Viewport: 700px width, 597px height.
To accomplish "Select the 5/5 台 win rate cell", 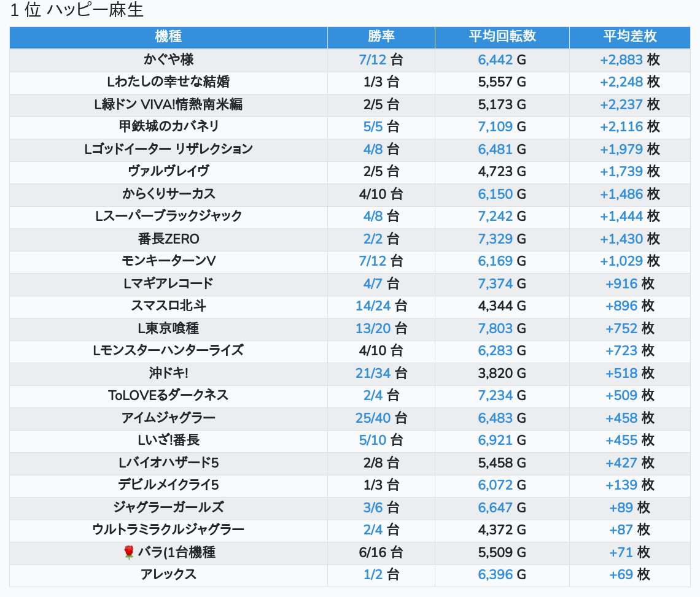I will click(381, 127).
